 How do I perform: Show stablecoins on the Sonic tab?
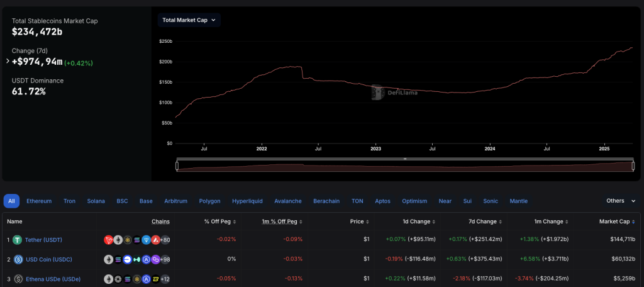(491, 201)
